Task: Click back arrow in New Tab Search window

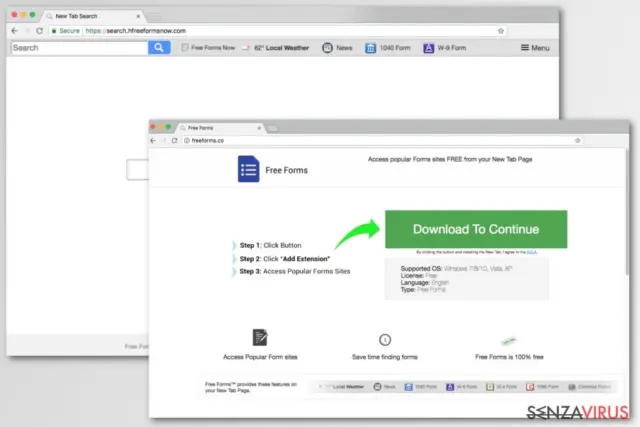Action: click(15, 31)
